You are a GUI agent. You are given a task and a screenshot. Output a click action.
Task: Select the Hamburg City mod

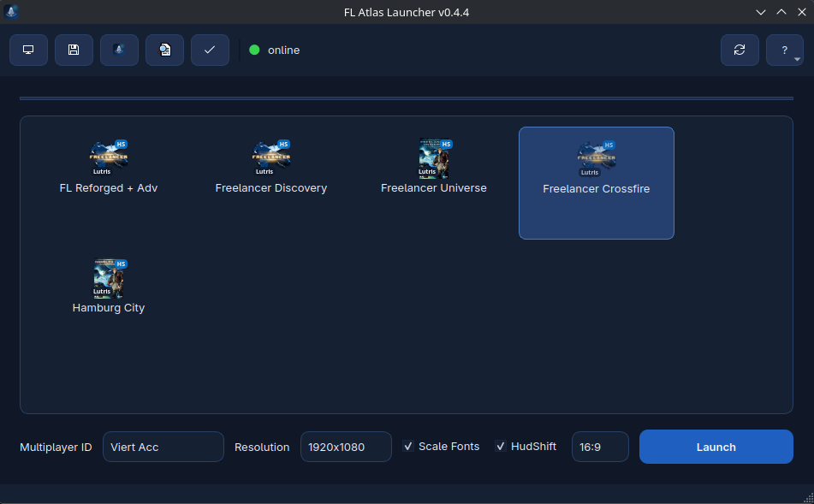109,284
